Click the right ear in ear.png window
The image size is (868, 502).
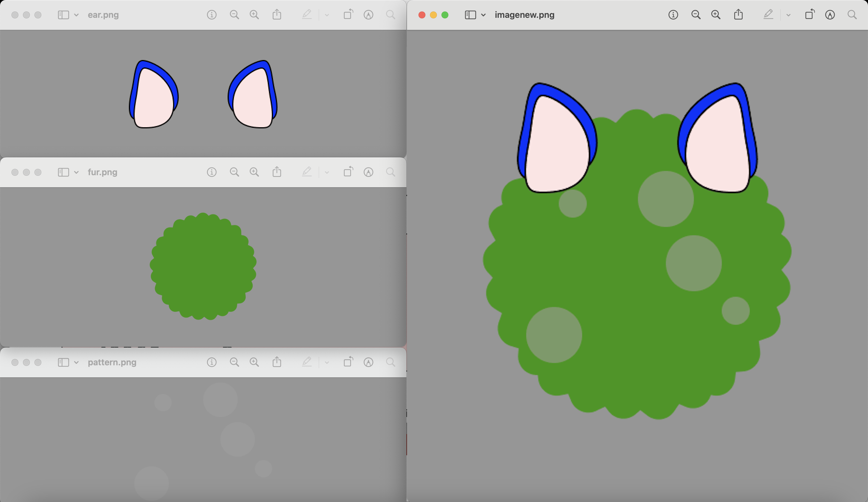[x=253, y=94]
